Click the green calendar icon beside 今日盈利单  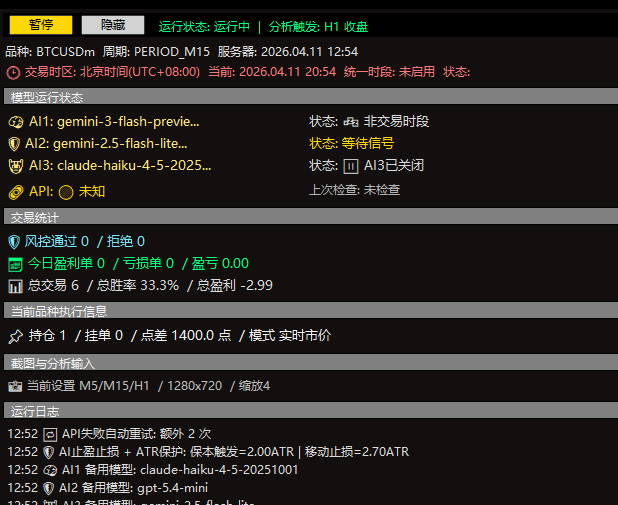tap(15, 264)
